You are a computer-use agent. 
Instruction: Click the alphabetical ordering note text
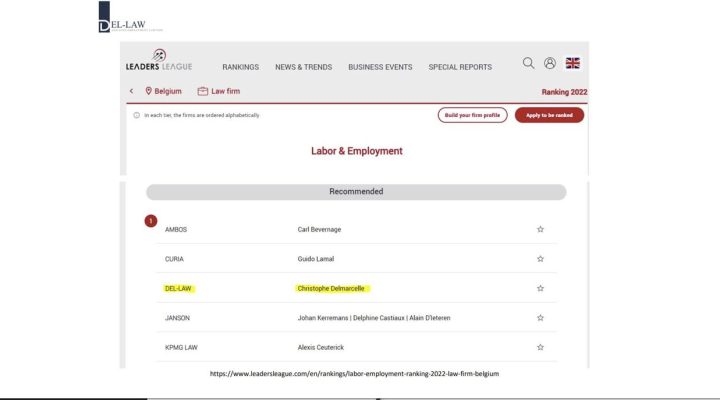click(x=202, y=115)
